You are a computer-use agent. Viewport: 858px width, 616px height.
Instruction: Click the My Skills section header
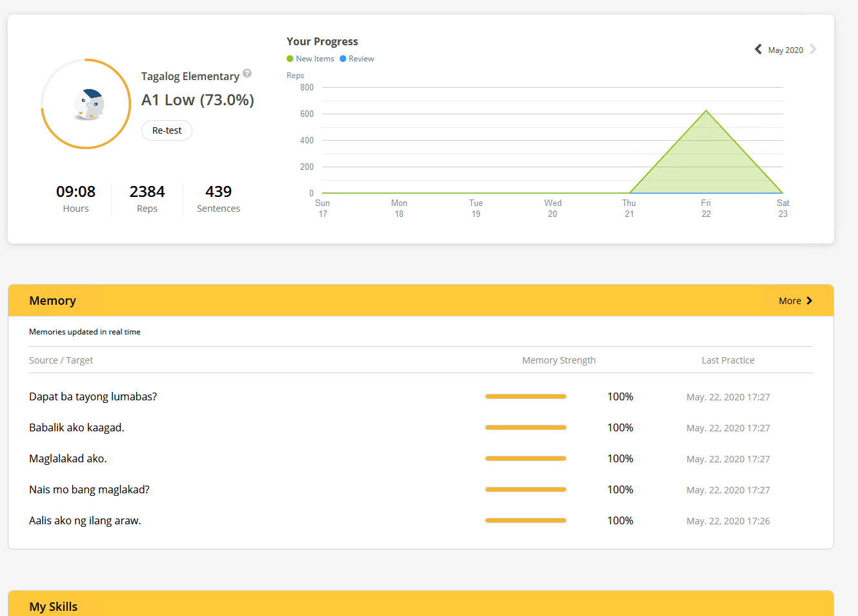click(x=421, y=604)
